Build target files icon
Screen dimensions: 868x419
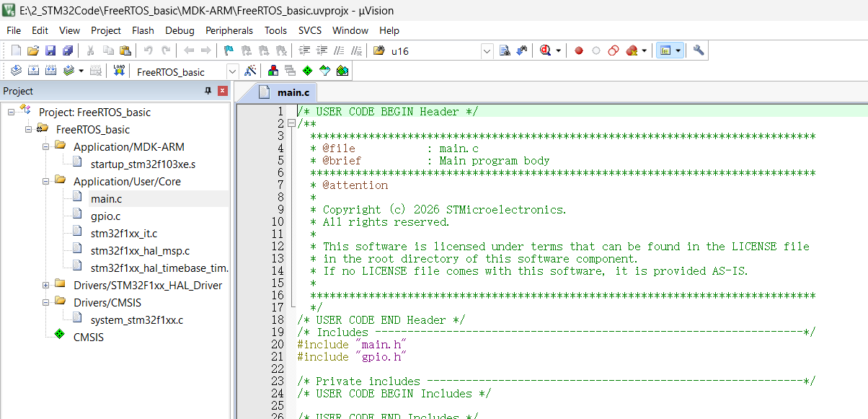coord(33,71)
